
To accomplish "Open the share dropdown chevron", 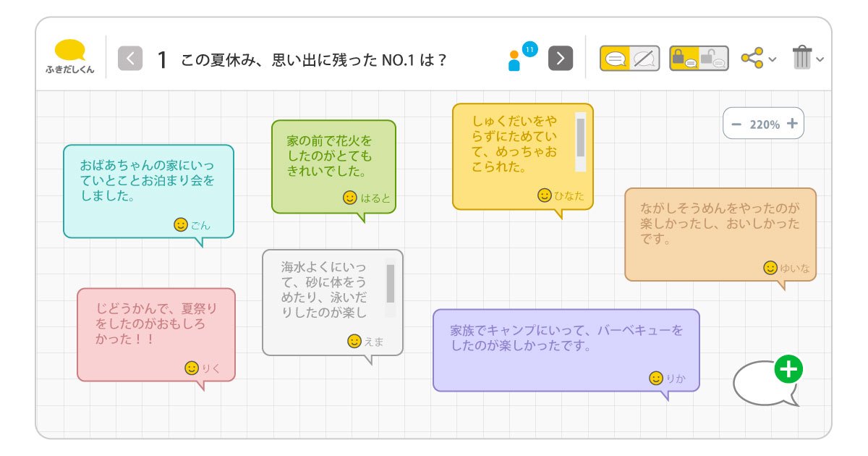I will [x=773, y=59].
